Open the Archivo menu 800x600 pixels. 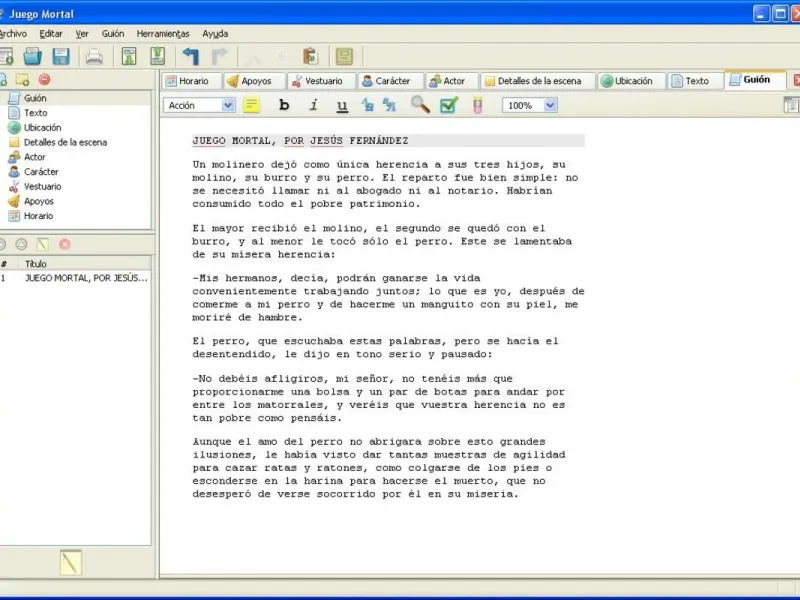13,34
